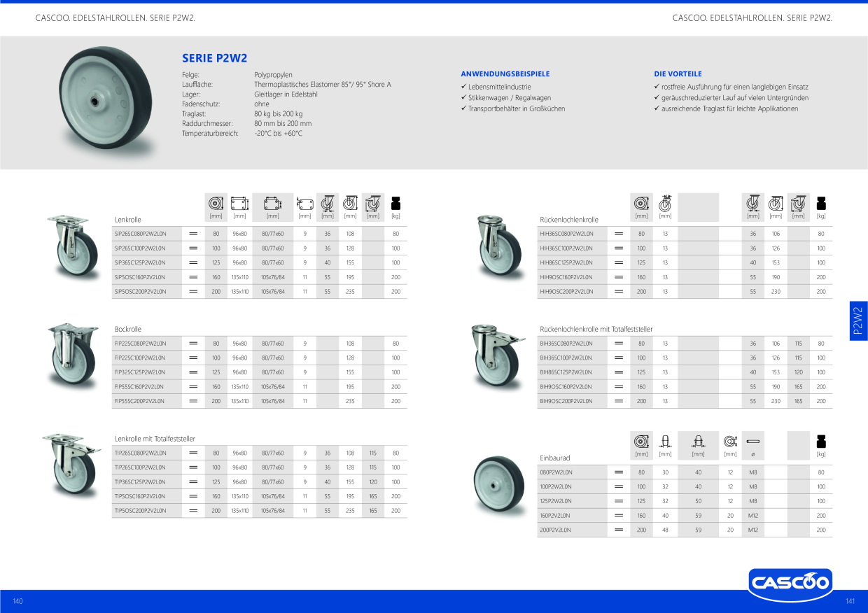Click the Gleitlager in Edelstahl value
This screenshot has width=868, height=613.
tap(286, 94)
